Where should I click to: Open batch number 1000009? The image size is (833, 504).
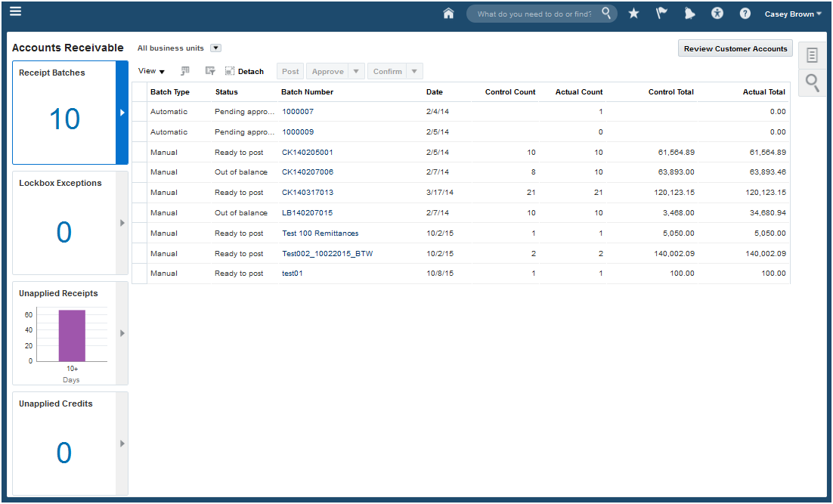pos(298,131)
